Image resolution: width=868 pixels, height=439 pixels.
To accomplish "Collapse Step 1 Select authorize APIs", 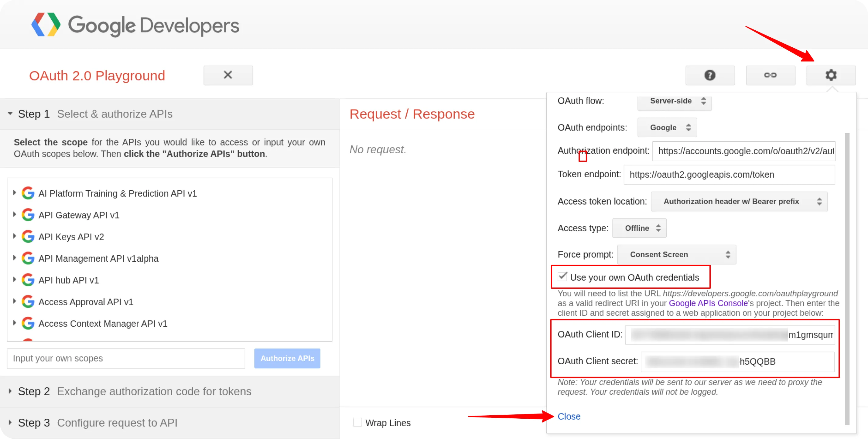I will coord(9,114).
